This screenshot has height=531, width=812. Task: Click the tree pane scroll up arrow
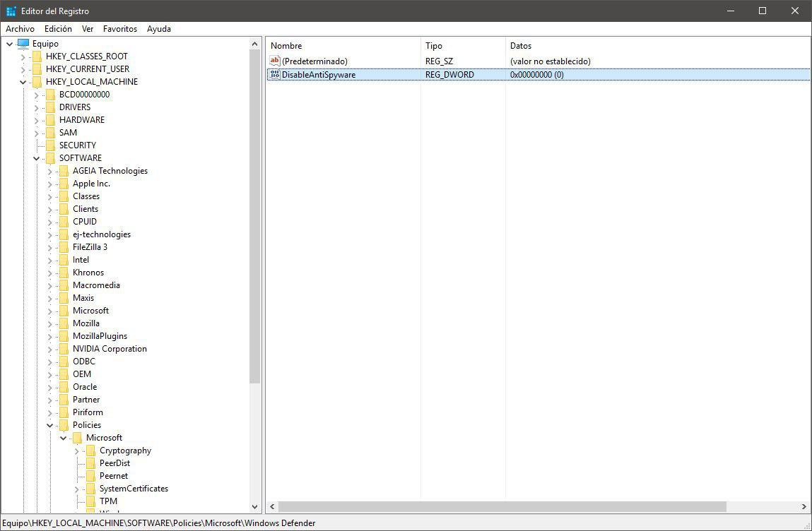(255, 44)
